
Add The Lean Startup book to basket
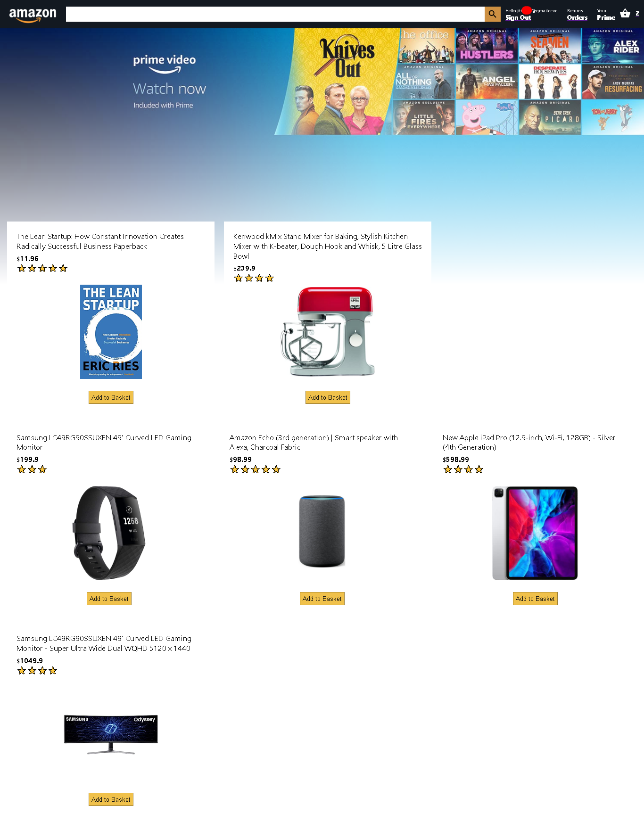pos(111,397)
